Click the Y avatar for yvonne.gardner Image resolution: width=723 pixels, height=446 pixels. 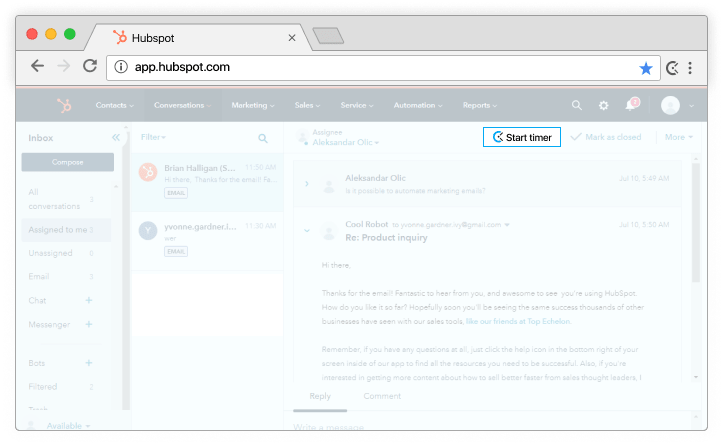[x=148, y=230]
